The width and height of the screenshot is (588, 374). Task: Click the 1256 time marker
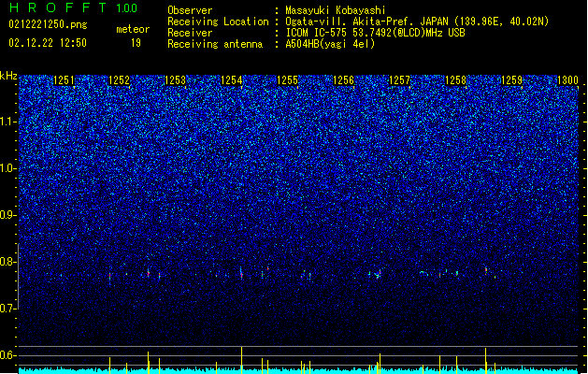(x=343, y=80)
